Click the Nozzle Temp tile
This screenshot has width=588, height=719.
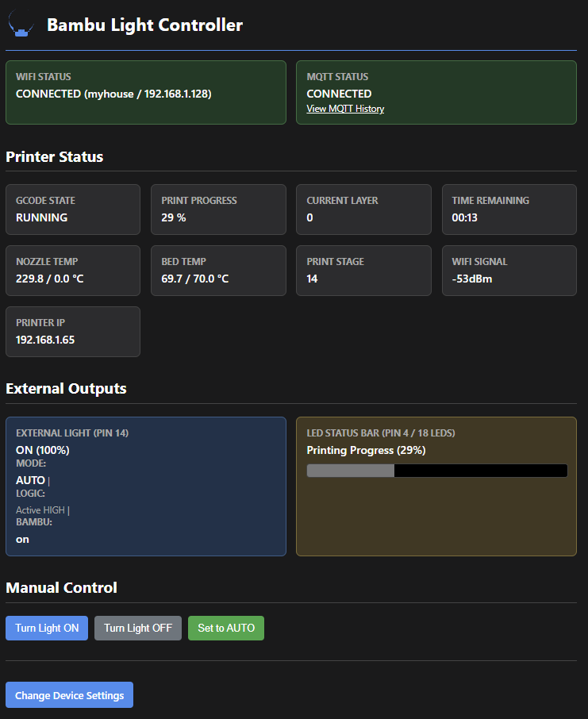[x=73, y=271]
